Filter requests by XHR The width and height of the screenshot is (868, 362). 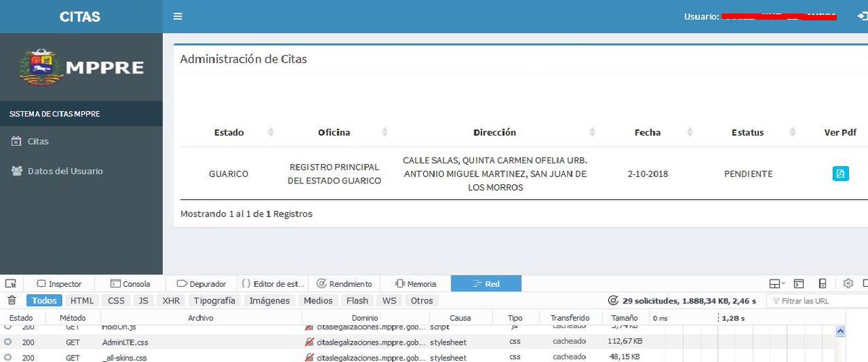(171, 301)
